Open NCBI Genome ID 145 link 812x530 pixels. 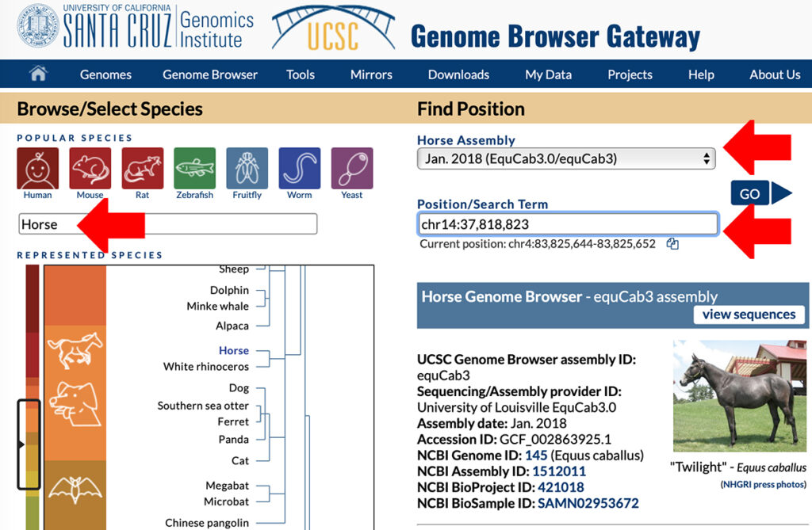pyautogui.click(x=536, y=456)
